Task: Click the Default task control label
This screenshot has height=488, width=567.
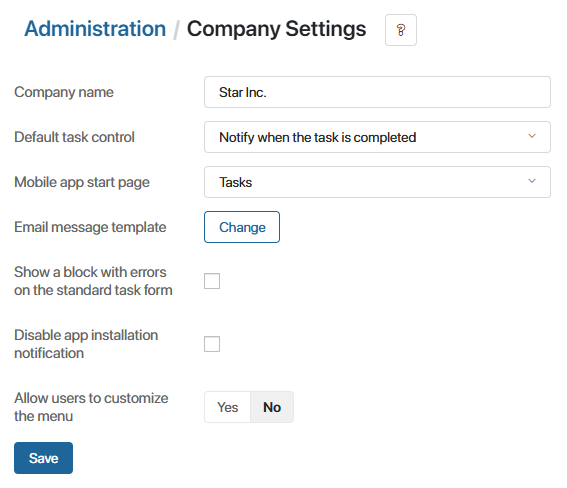Action: pyautogui.click(x=74, y=137)
